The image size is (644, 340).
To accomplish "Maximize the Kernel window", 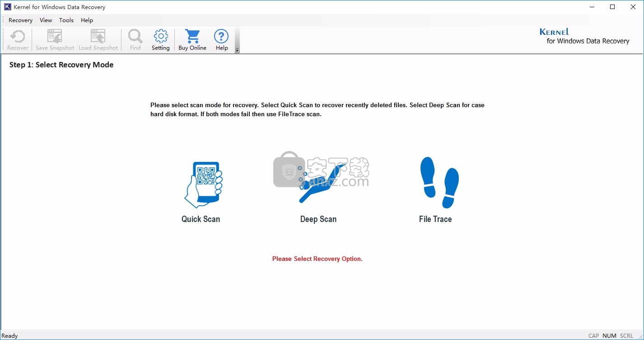I will click(612, 7).
